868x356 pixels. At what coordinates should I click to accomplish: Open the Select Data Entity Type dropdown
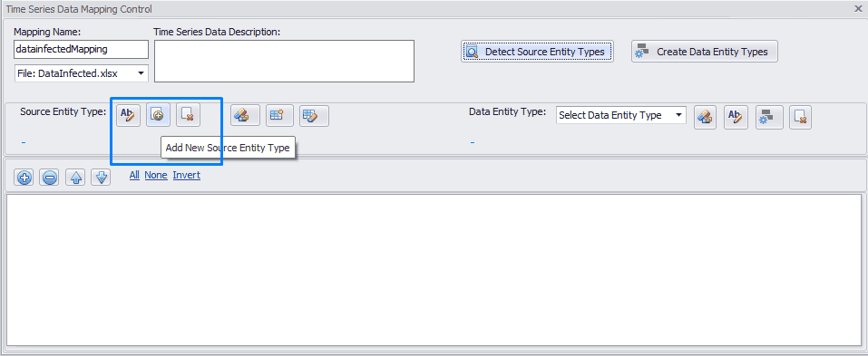620,115
